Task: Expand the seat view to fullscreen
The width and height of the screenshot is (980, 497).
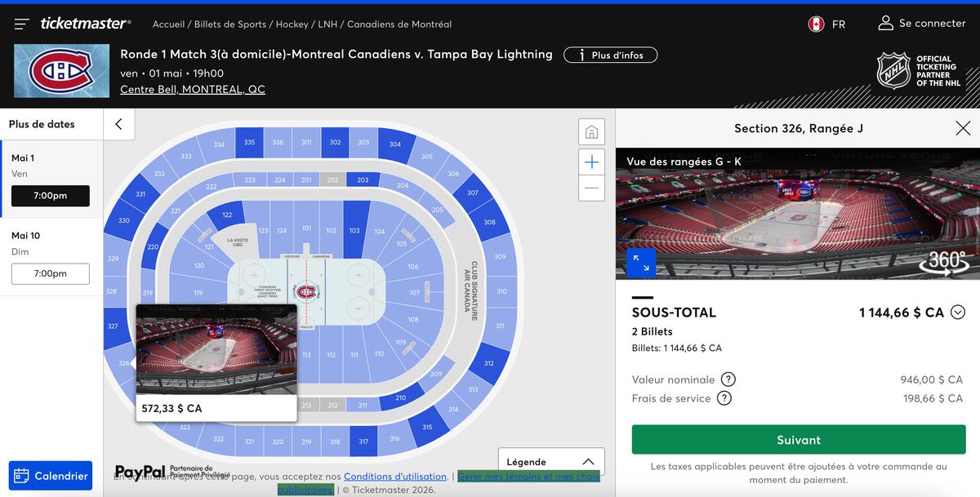Action: tap(641, 263)
